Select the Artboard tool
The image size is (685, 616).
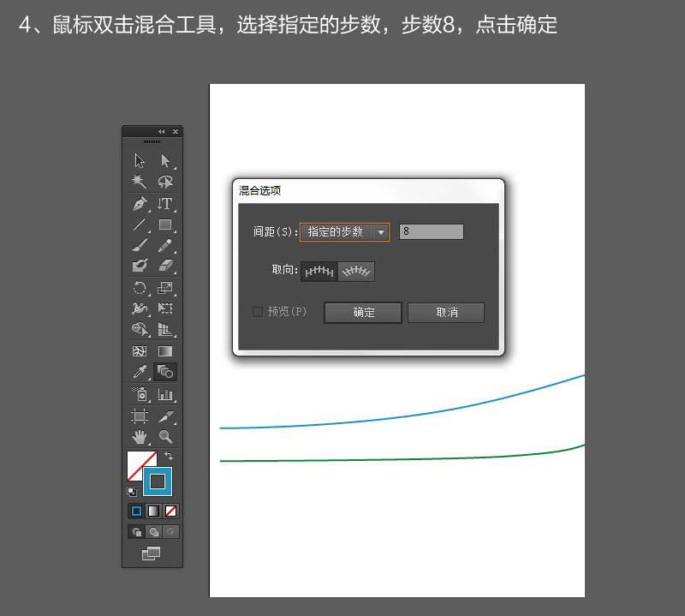pos(140,416)
